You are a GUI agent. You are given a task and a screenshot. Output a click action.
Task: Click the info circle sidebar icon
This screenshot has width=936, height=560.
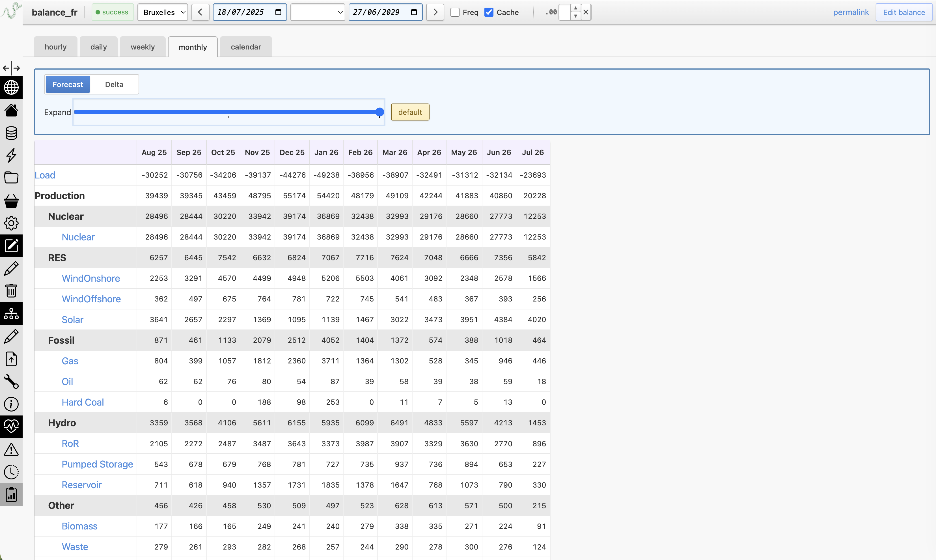(11, 404)
